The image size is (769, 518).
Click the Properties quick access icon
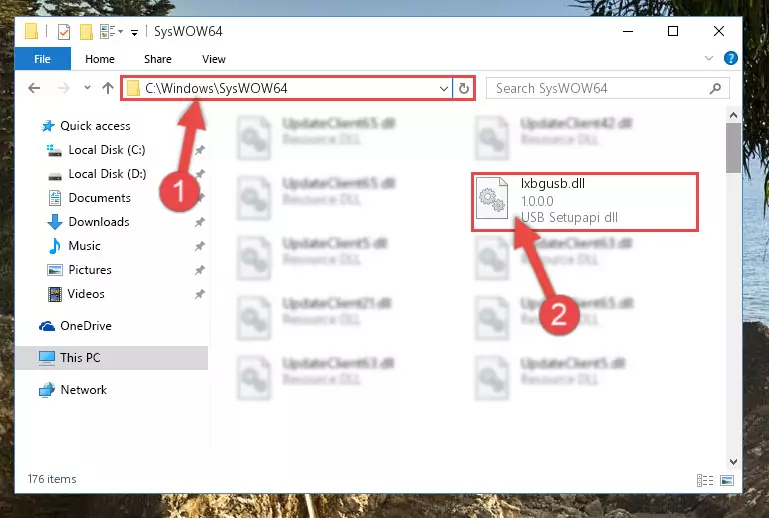pyautogui.click(x=64, y=32)
